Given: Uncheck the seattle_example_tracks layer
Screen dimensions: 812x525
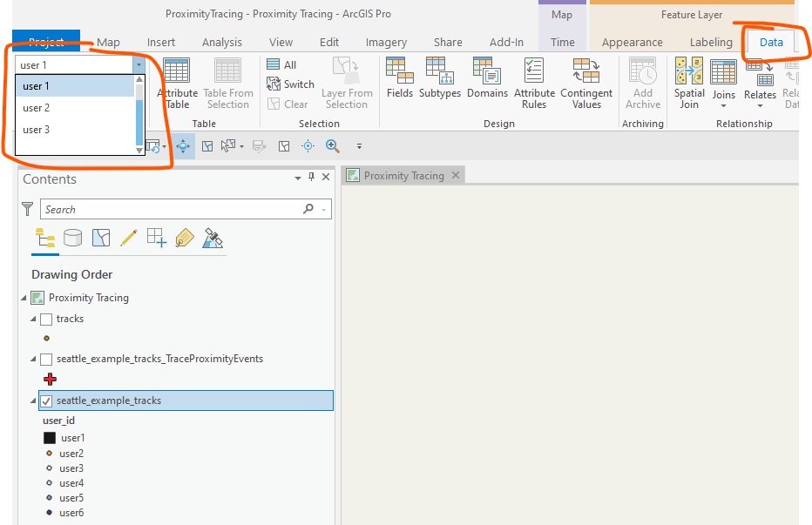Looking at the screenshot, I should pyautogui.click(x=46, y=401).
